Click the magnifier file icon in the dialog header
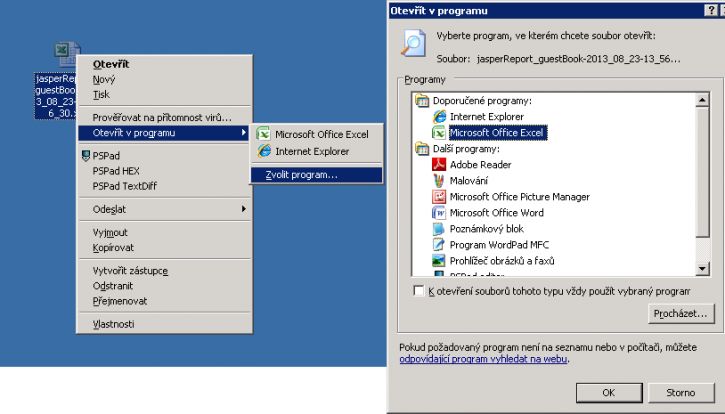Image resolution: width=725 pixels, height=414 pixels. point(413,43)
